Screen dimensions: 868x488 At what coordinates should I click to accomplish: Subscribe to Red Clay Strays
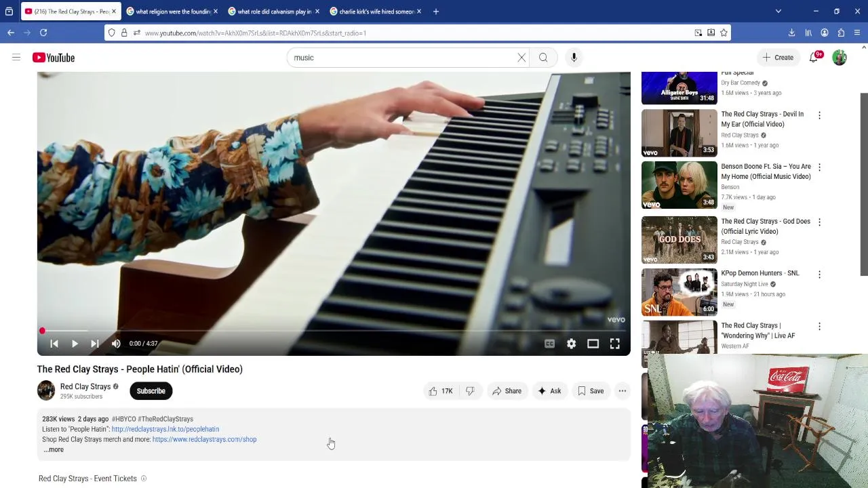151,391
